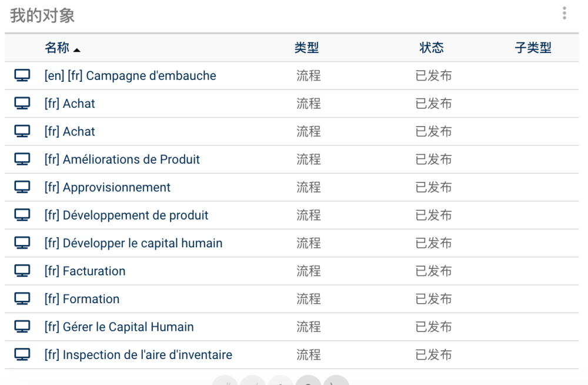Viewport: 588px width, 385px height.
Task: Click the icon beside Développement de produit
Action: (x=22, y=215)
